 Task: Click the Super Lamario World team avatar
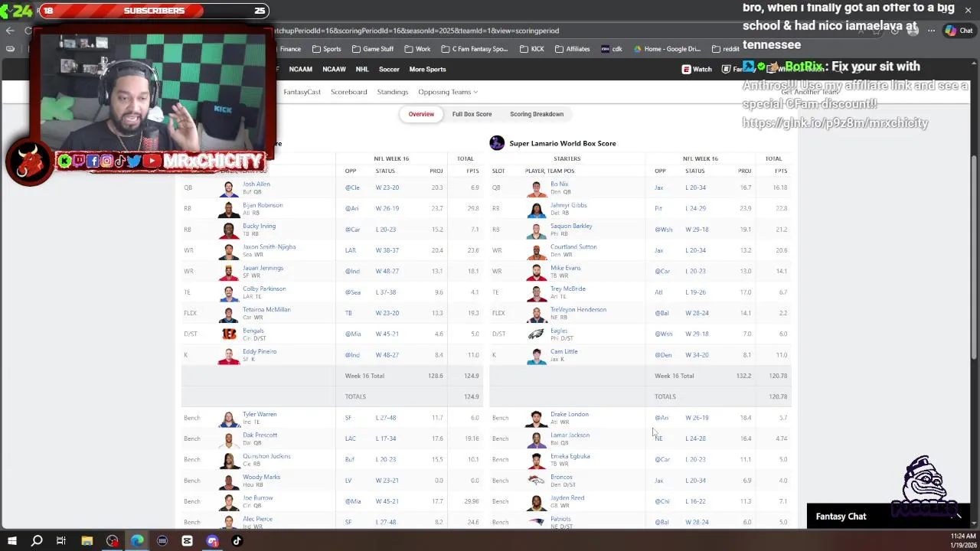coord(497,143)
